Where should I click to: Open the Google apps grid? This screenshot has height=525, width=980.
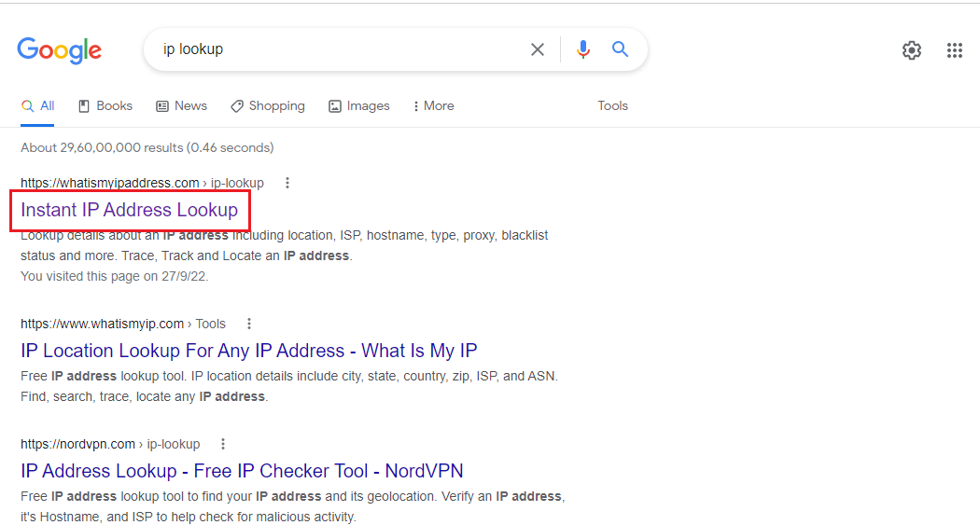point(955,50)
